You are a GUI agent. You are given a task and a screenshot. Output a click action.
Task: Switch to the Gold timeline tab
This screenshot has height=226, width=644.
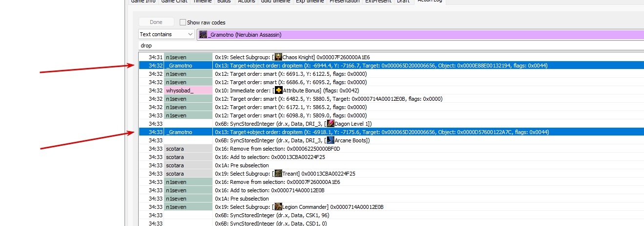tap(275, 1)
